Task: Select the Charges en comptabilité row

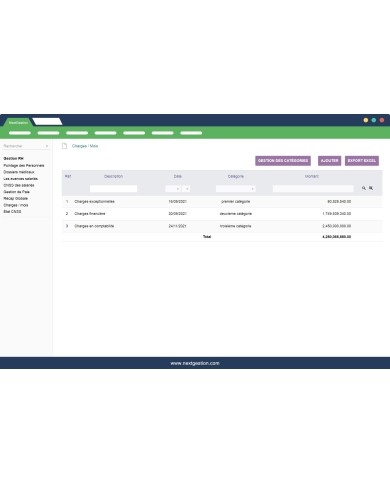Action: click(222, 226)
